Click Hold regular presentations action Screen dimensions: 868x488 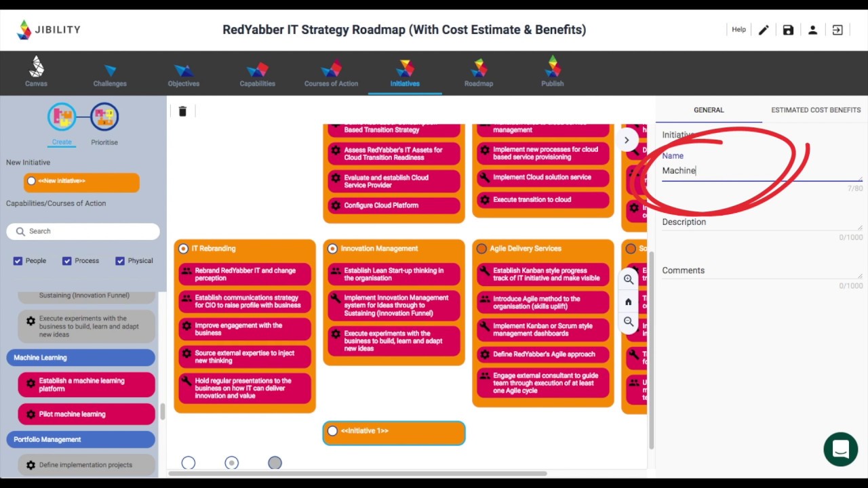(x=245, y=389)
